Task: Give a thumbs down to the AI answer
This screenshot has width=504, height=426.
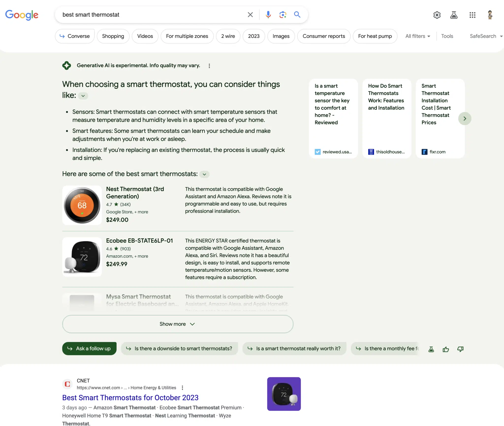Action: 460,349
